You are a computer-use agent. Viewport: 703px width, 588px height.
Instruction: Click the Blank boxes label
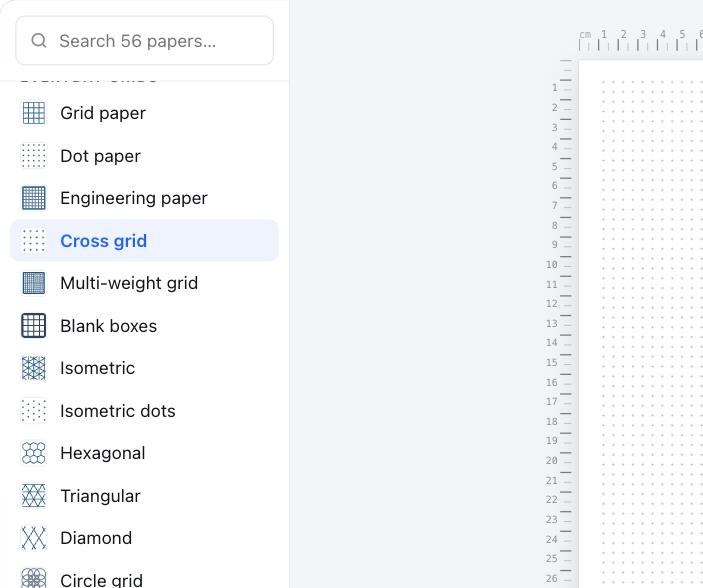click(108, 326)
